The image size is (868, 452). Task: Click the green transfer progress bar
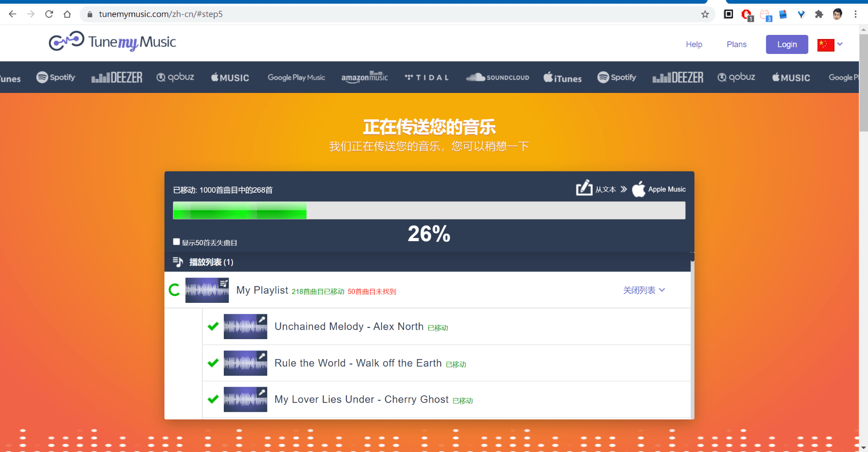[240, 210]
